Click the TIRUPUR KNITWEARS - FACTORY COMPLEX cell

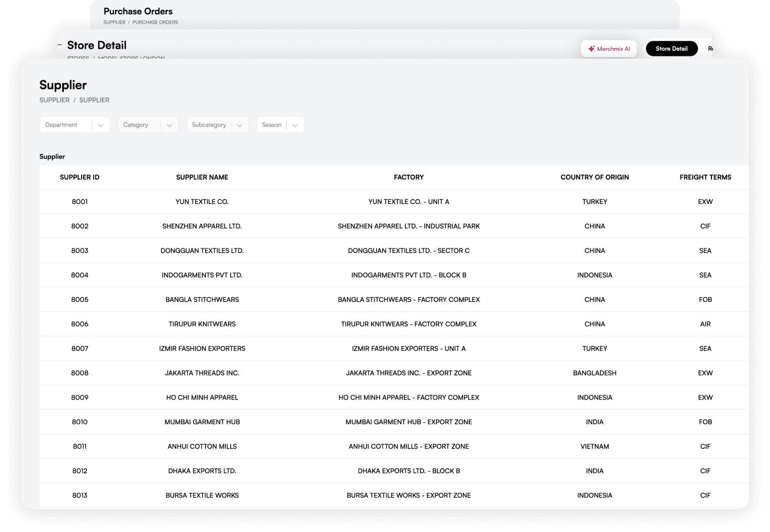(x=409, y=324)
